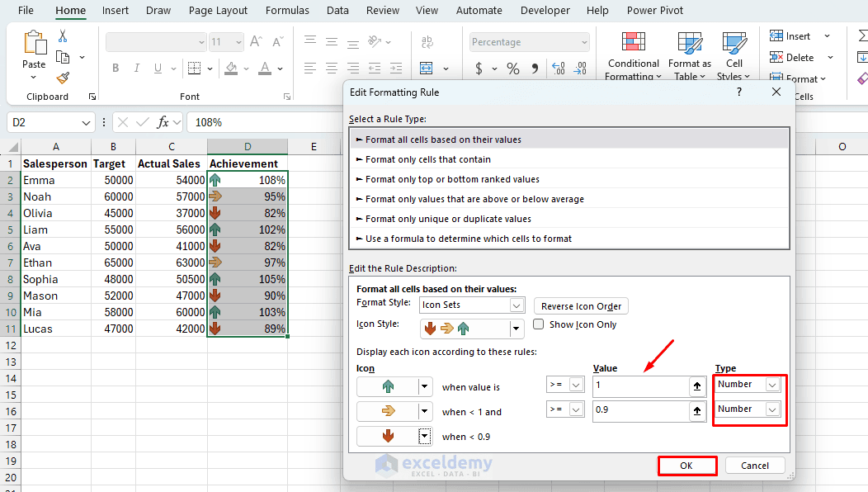Apply Comma Style format

(535, 69)
